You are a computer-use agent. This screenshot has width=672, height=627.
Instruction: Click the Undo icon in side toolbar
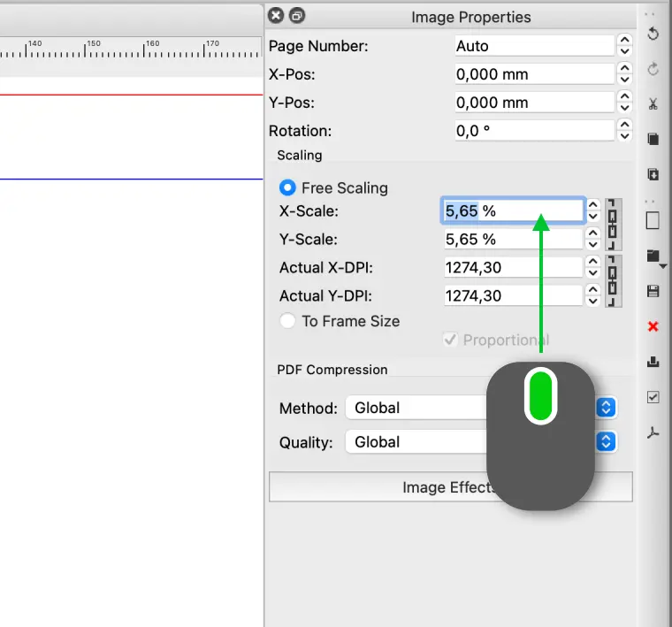tap(653, 34)
